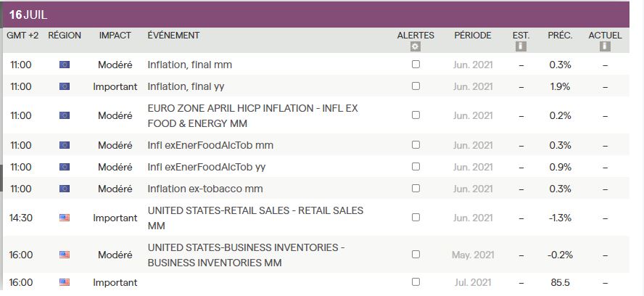644x296 pixels.
Task: Click the EU flag for Inflation final mm
Action: pyautogui.click(x=65, y=65)
